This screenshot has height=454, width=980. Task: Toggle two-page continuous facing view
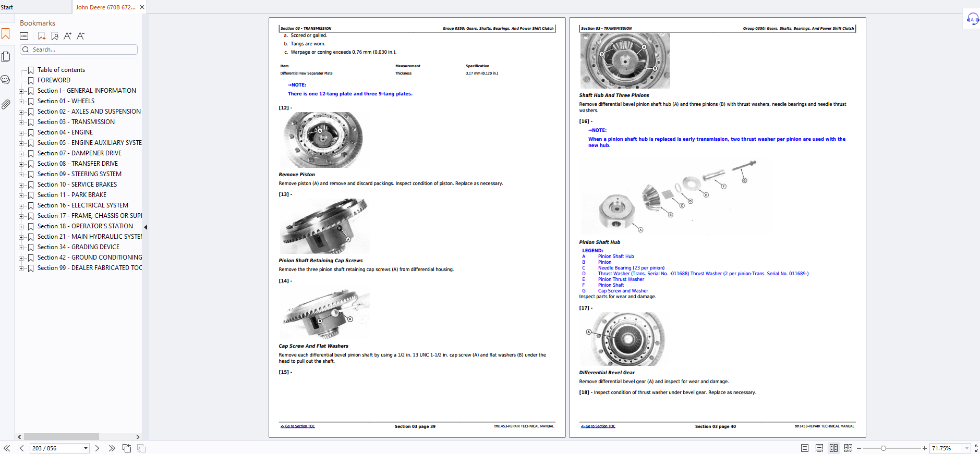pyautogui.click(x=848, y=448)
